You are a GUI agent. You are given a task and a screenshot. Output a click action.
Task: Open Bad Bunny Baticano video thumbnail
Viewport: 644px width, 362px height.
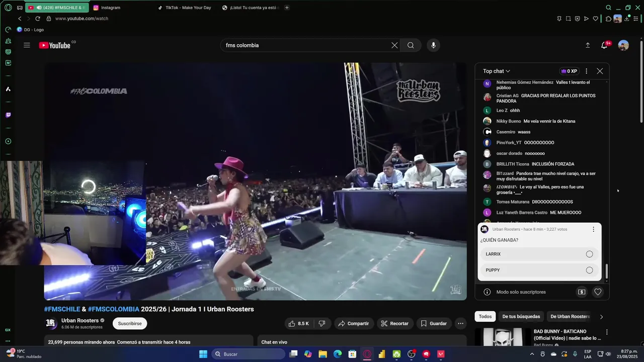502,336
